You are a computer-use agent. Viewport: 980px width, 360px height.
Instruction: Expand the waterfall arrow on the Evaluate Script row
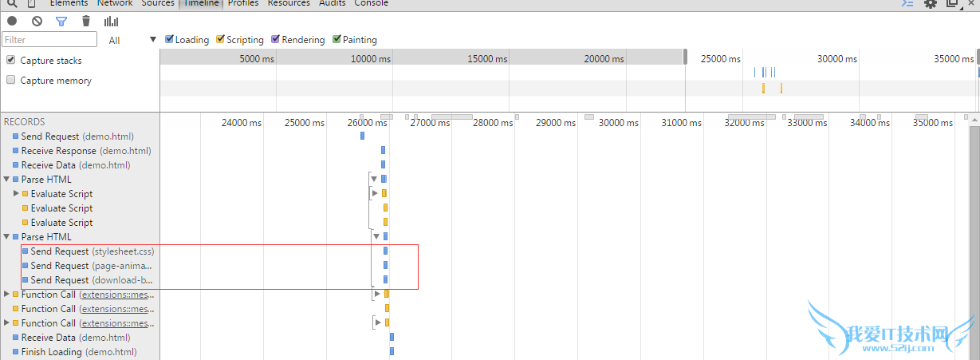click(376, 193)
